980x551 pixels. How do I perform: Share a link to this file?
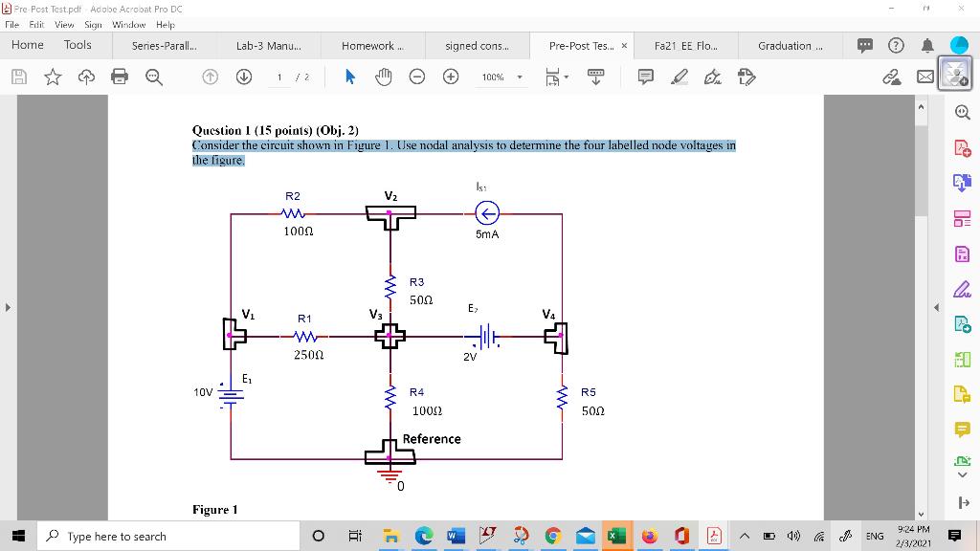[892, 77]
